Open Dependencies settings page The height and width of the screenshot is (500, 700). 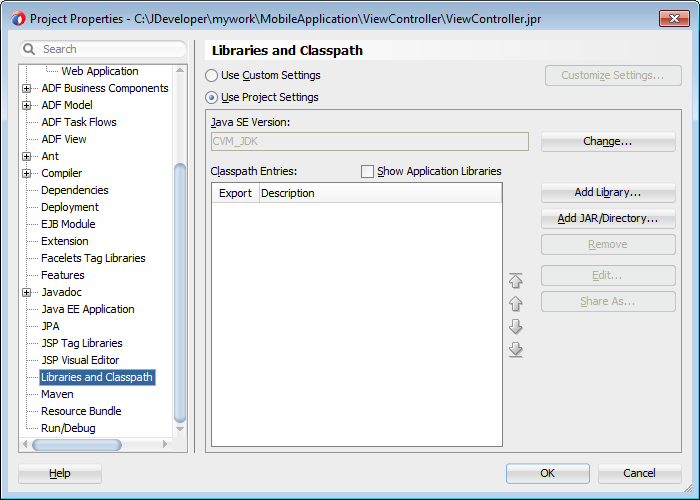(x=75, y=190)
